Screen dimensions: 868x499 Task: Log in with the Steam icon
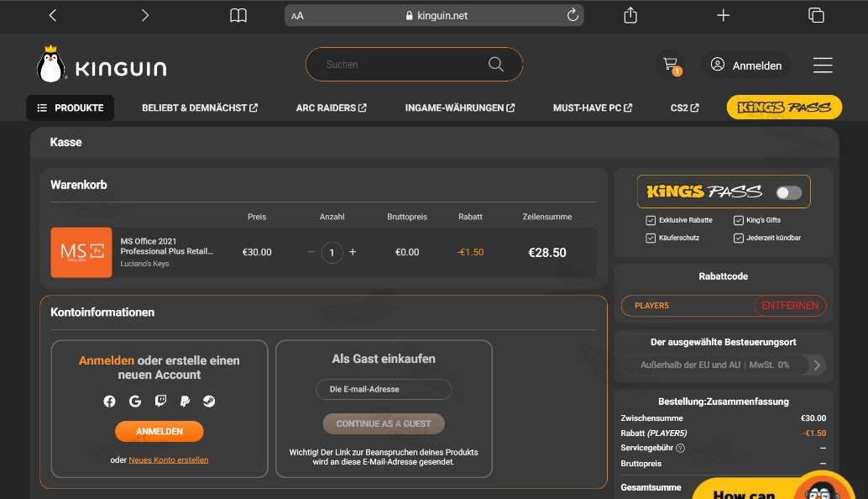(208, 401)
